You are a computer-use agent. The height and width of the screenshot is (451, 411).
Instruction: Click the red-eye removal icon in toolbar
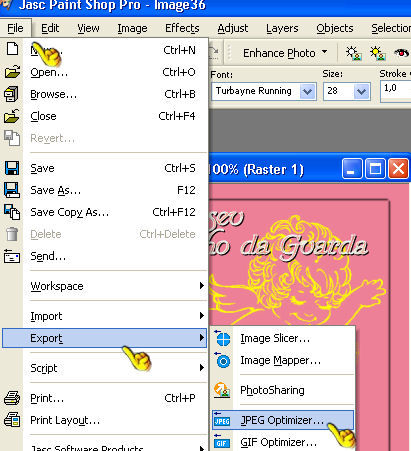click(x=401, y=53)
